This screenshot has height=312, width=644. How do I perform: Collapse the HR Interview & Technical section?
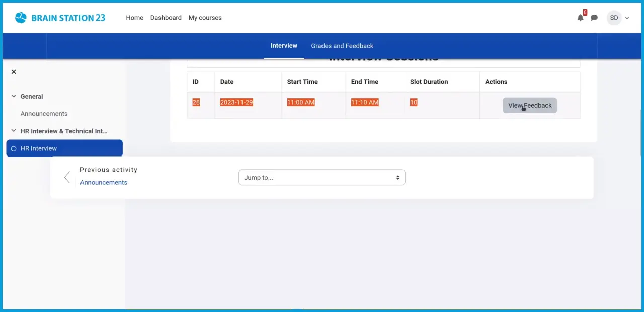(x=13, y=131)
